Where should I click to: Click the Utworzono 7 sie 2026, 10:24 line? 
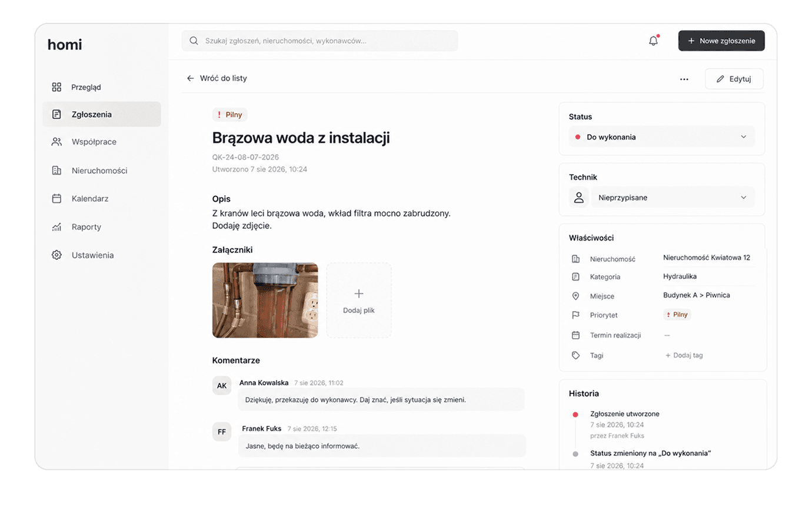click(259, 169)
